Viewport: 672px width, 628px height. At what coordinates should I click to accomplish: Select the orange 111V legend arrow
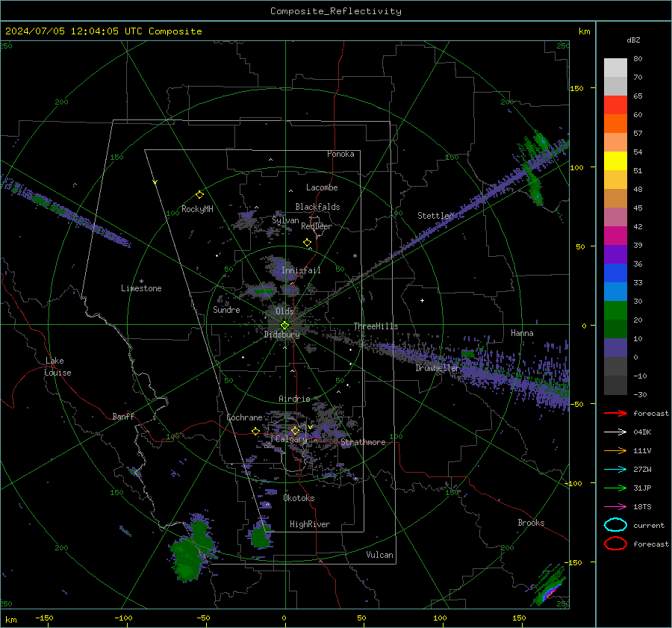click(615, 450)
